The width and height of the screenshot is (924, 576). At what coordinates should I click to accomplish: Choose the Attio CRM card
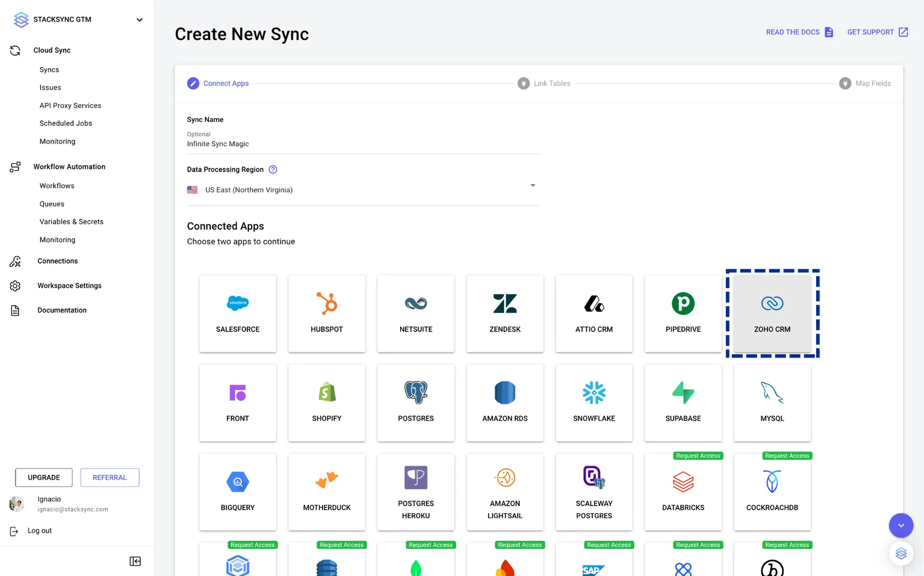point(594,314)
